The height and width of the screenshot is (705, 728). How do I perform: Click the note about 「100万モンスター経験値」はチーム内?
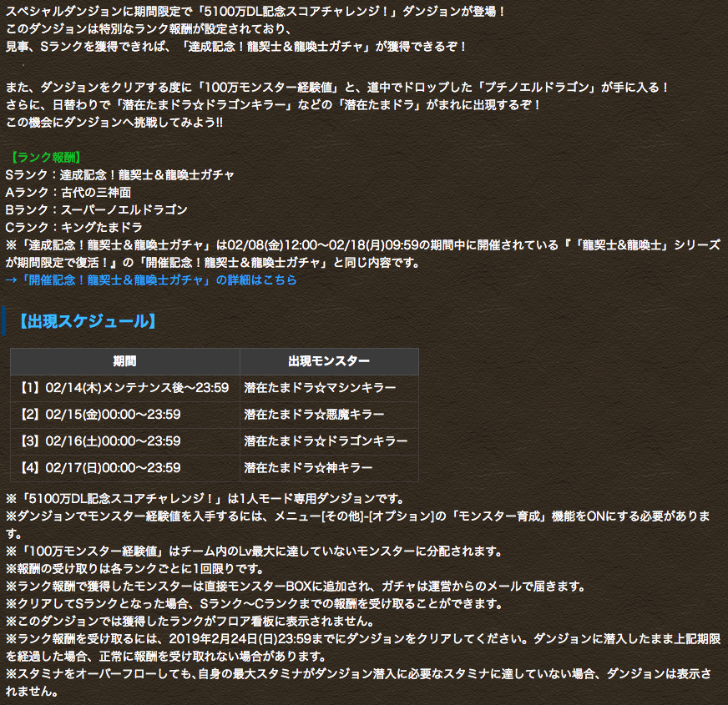click(x=255, y=551)
